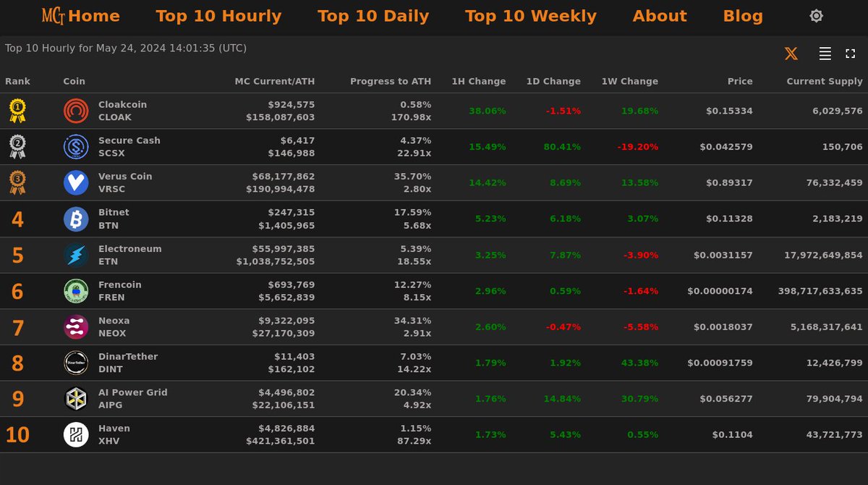This screenshot has width=868, height=485.
Task: Click Bitnet market cap $247,315
Action: coord(292,213)
